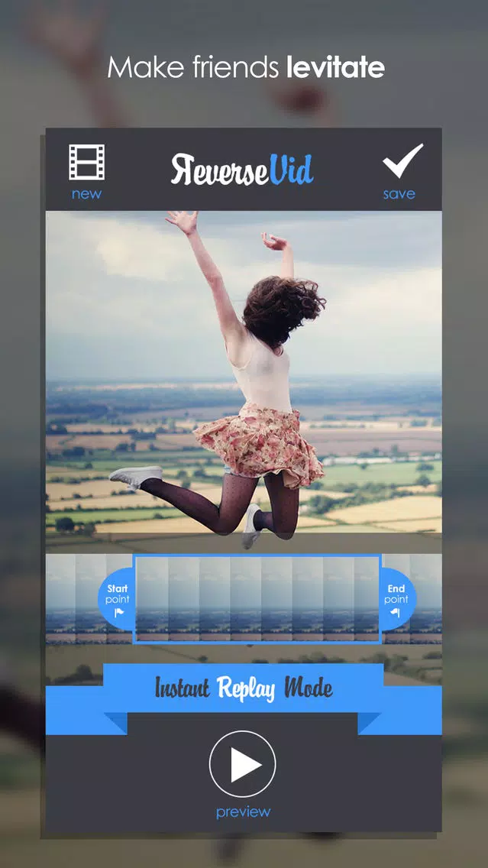Click the flag icon in the Start point marker
Image resolution: width=488 pixels, height=868 pixels.
pos(118,613)
